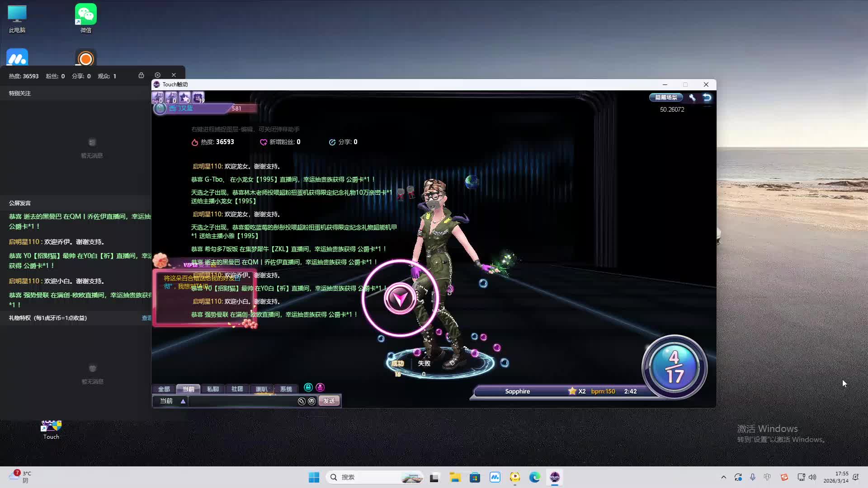Click the star bonus icon

(184, 98)
